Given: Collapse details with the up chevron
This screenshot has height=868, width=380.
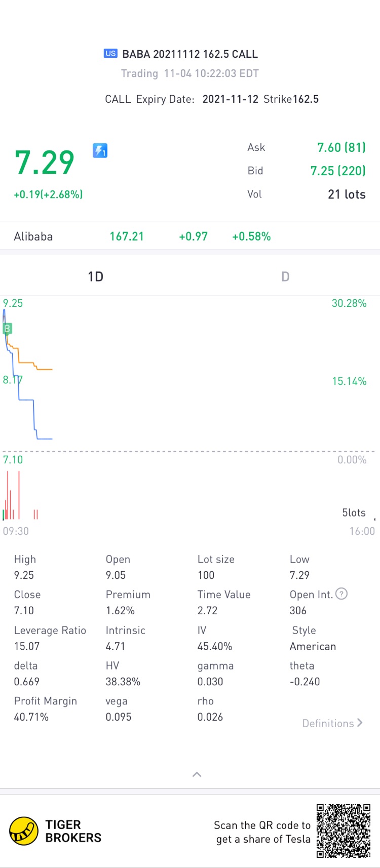Looking at the screenshot, I should click(x=197, y=774).
